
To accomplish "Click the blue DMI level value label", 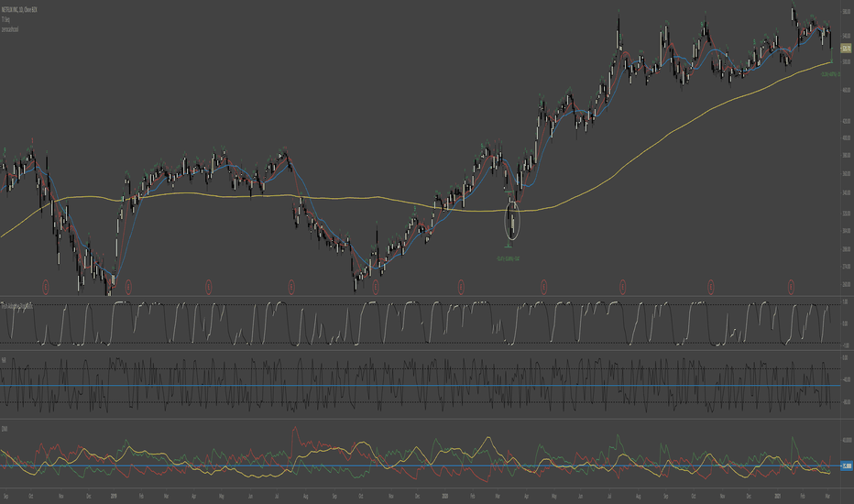I will (847, 466).
